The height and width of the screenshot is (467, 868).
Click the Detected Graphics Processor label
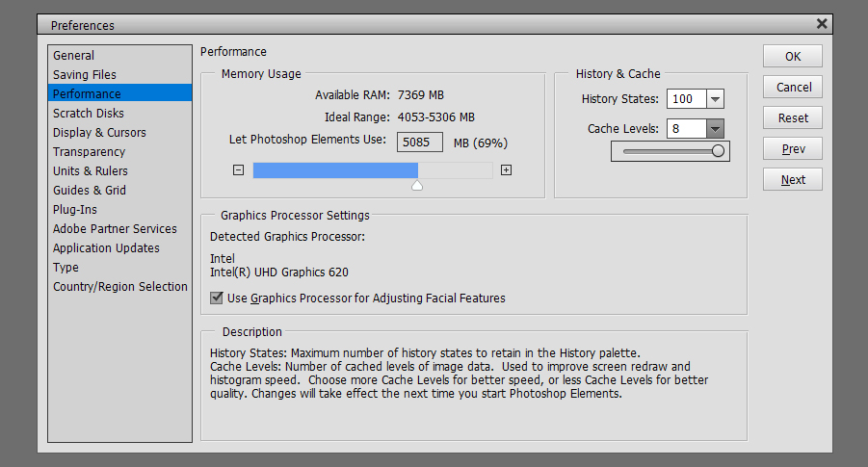click(x=287, y=237)
